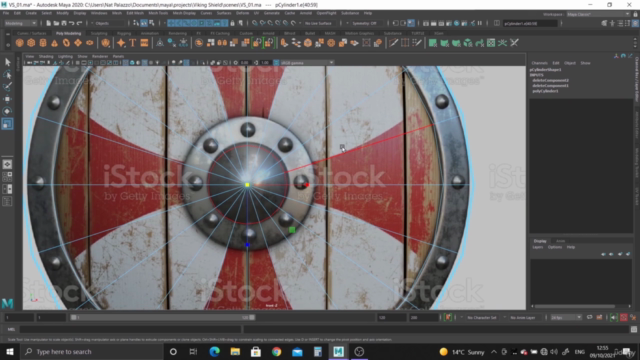Open the sRGB gamma view transform dropdown

tap(307, 63)
